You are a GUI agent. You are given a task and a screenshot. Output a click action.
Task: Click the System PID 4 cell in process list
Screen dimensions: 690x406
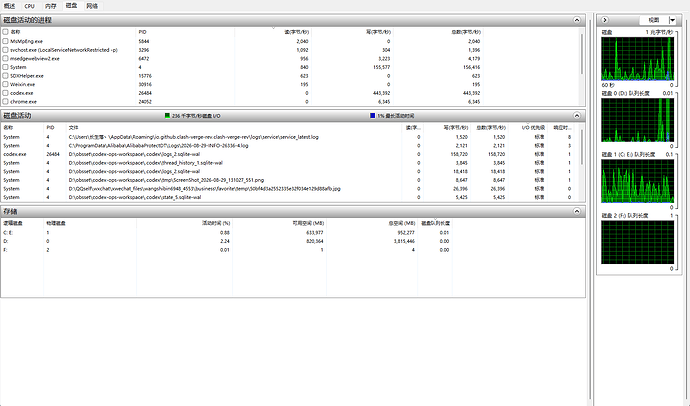pyautogui.click(x=140, y=67)
